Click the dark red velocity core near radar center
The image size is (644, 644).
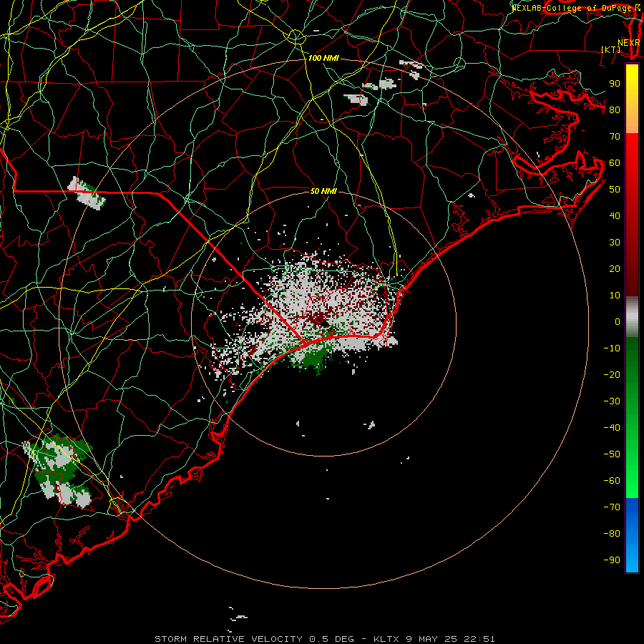317,317
